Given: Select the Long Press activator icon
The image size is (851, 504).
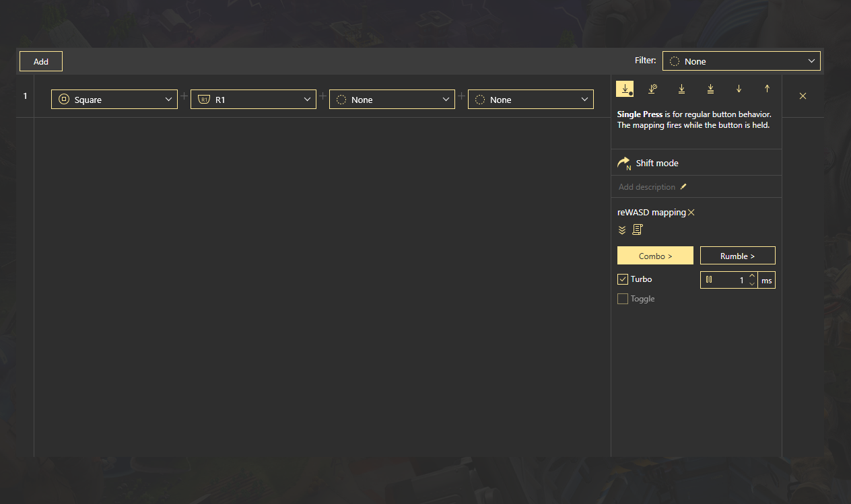Looking at the screenshot, I should pyautogui.click(x=652, y=89).
